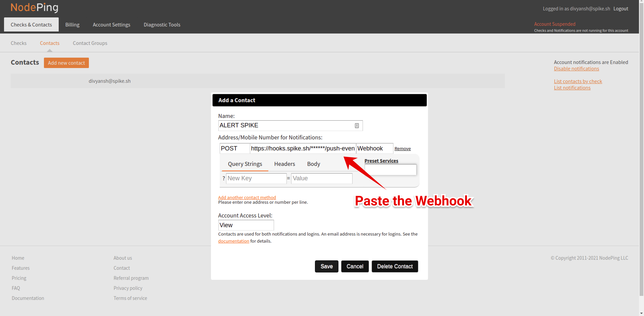Open the POST method dropdown
Screen dimensions: 644x316
pos(235,149)
